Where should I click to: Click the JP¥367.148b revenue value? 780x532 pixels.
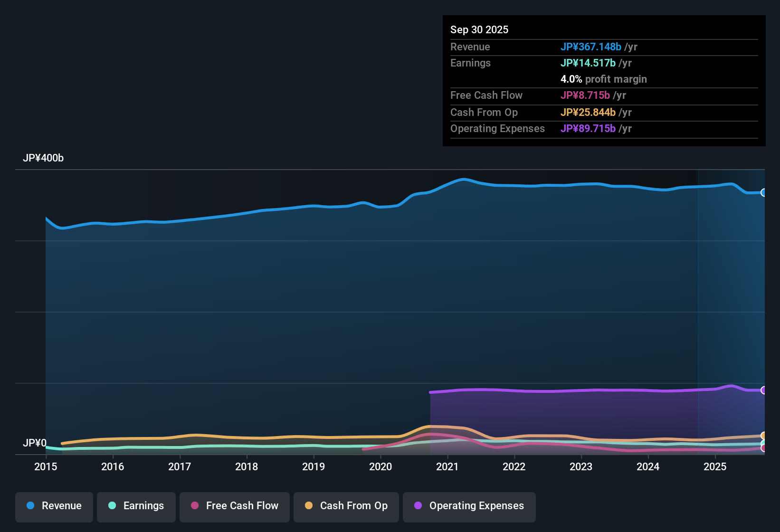pyautogui.click(x=592, y=47)
